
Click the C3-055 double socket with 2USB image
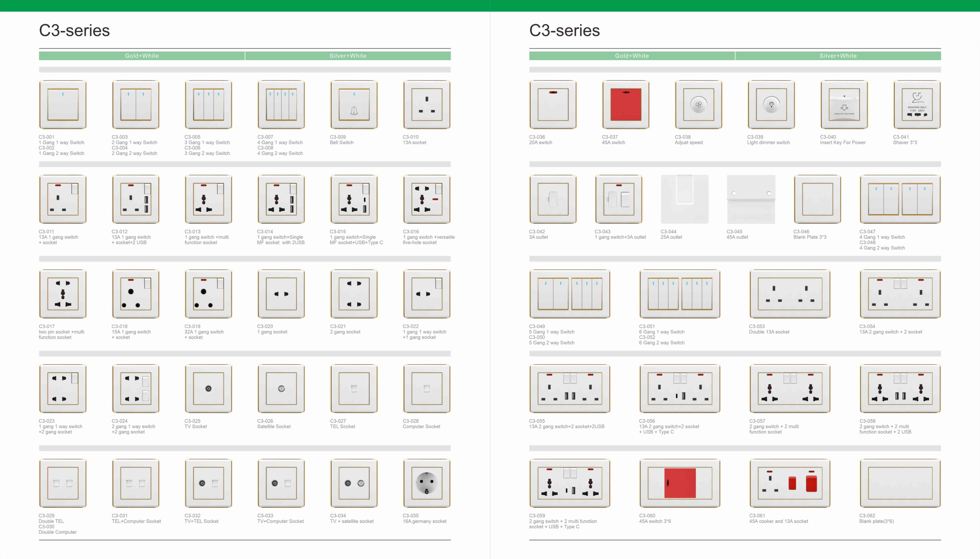point(570,388)
